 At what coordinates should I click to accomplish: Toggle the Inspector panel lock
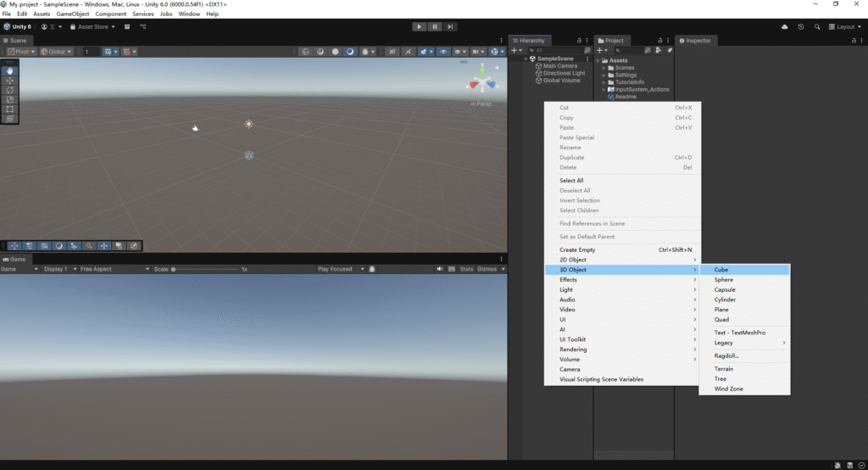[854, 41]
